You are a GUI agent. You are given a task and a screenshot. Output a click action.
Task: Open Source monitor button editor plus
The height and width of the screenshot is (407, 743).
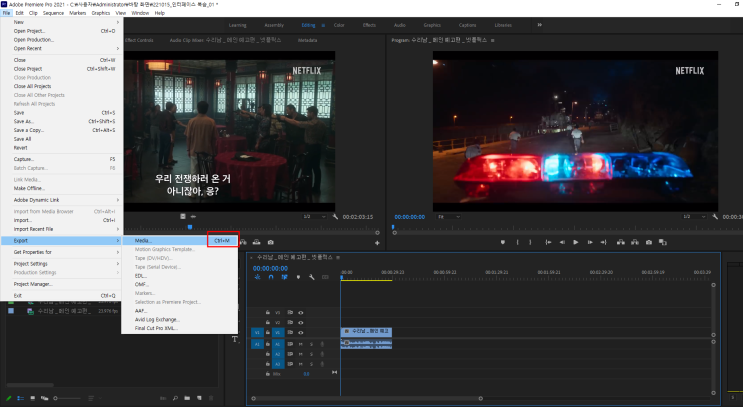click(377, 243)
